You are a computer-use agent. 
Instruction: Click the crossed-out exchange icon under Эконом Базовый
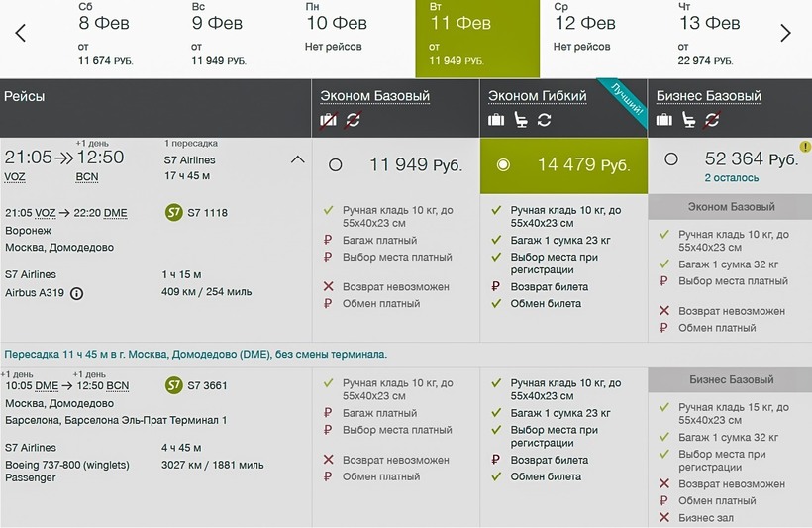pyautogui.click(x=354, y=120)
